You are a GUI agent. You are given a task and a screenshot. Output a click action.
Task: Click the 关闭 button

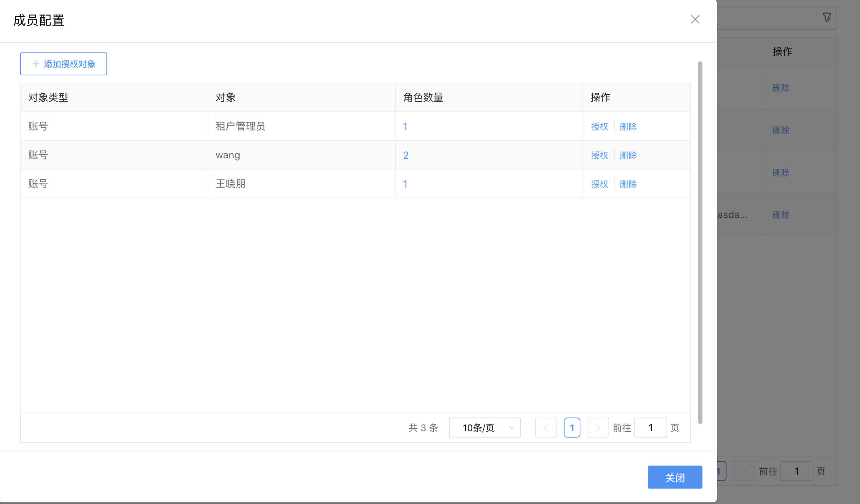coord(675,477)
